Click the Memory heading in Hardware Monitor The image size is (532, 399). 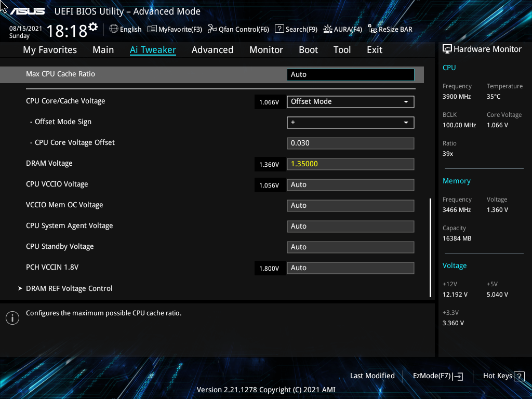(x=456, y=181)
